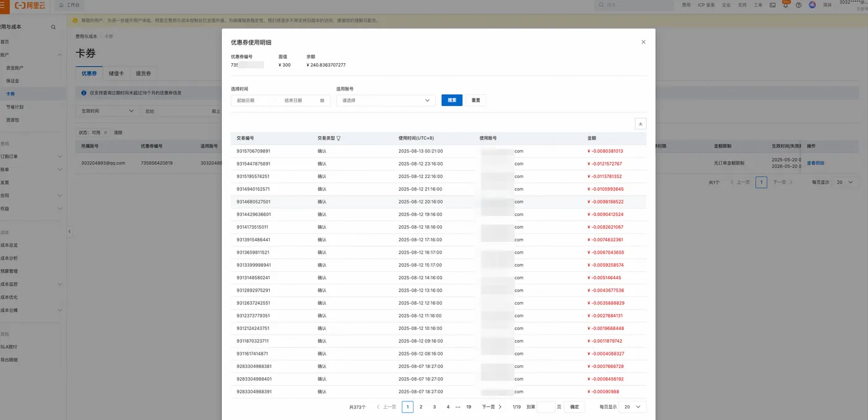Click the sidebar search magnifier icon
The width and height of the screenshot is (868, 420).
(x=53, y=27)
